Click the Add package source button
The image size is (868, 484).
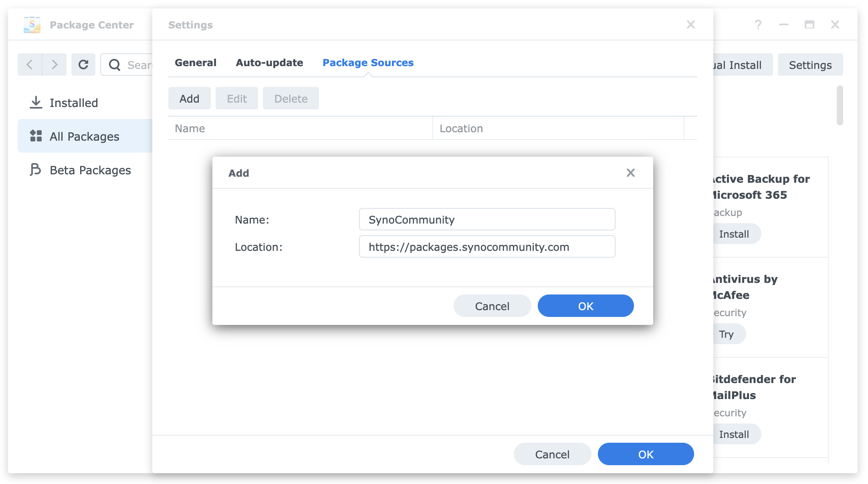click(189, 98)
